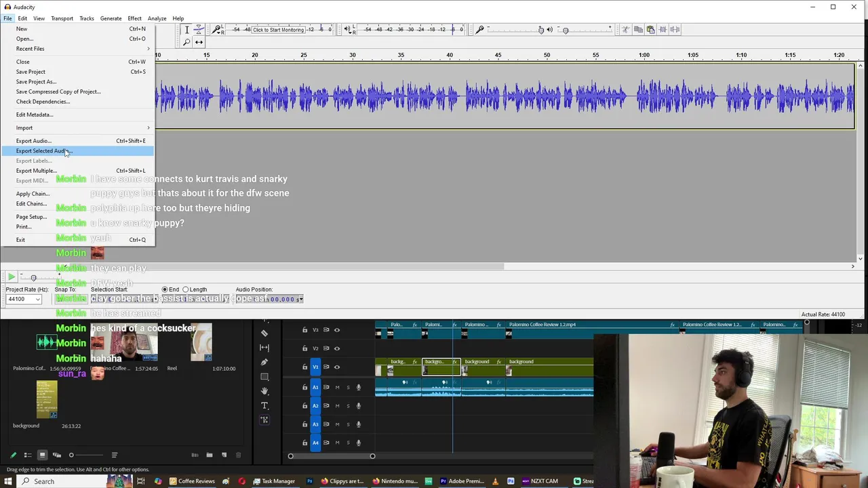Toggle lock on track A1
The image size is (868, 488).
304,388
